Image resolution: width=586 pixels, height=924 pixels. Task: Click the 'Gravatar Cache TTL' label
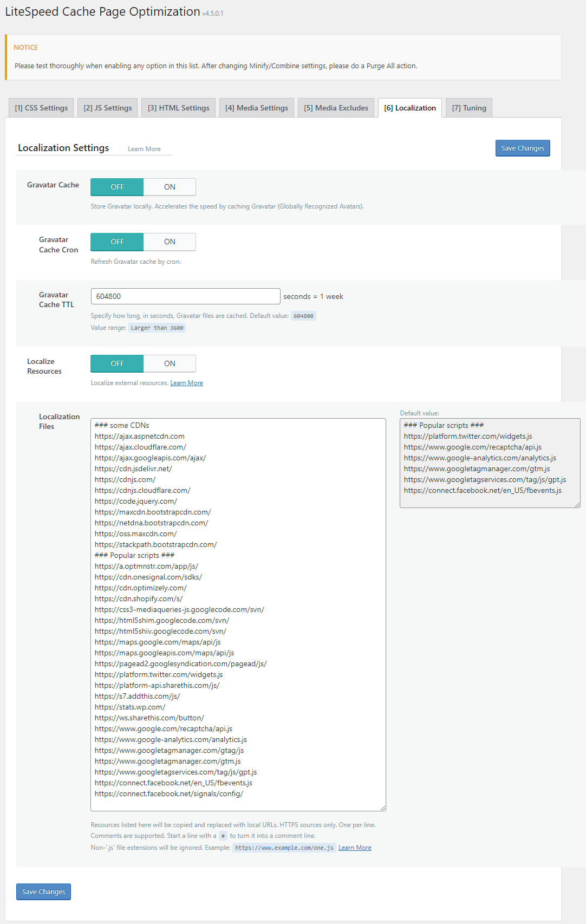tap(56, 300)
